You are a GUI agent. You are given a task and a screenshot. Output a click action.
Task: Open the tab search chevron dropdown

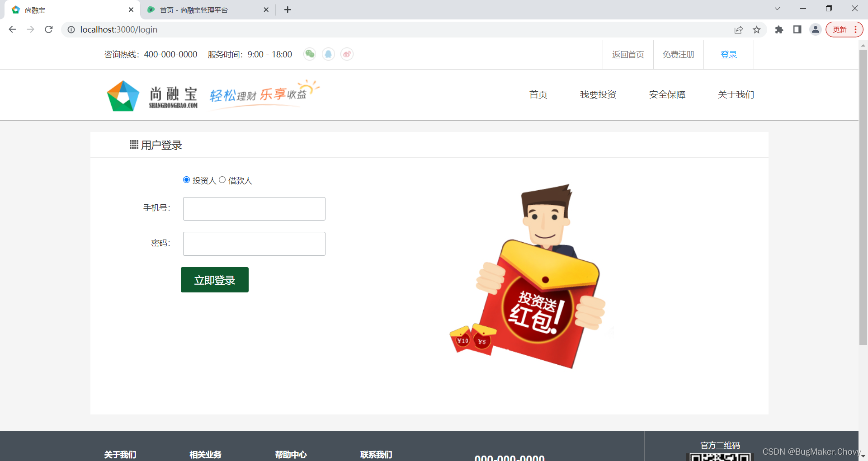(777, 8)
